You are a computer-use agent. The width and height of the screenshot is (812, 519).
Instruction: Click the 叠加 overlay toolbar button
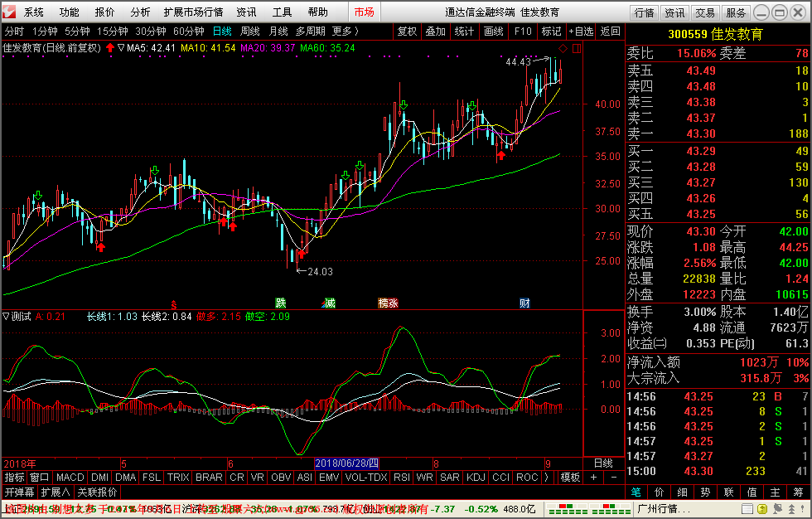pos(436,31)
